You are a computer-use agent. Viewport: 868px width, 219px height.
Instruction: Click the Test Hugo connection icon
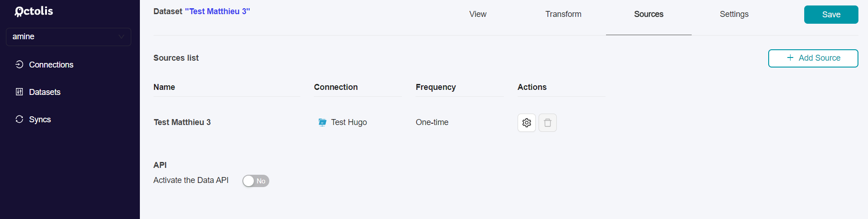click(x=322, y=122)
